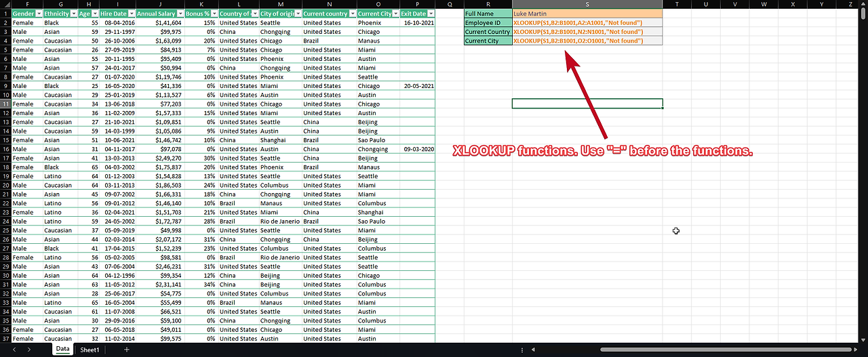Select the 34% bonus cell

[x=201, y=285]
